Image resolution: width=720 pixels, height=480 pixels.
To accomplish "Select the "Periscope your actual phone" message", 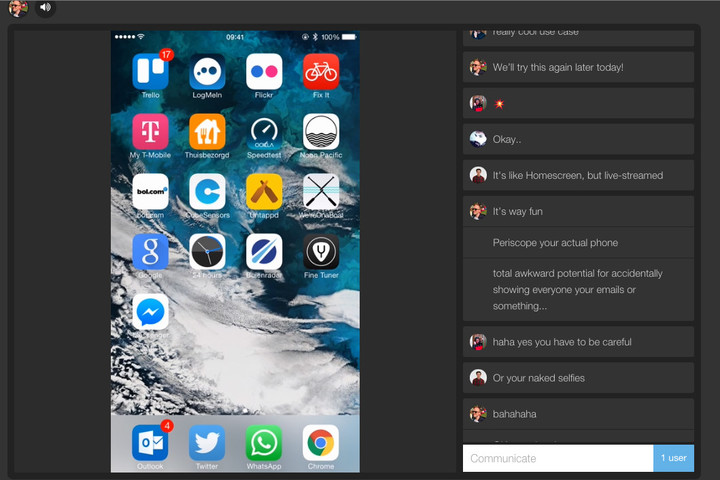I will (578, 243).
